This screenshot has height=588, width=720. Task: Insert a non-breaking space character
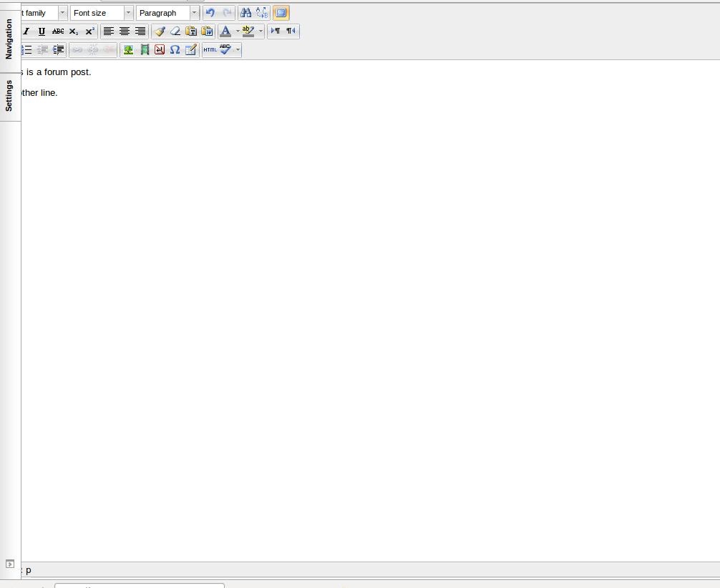tap(160, 50)
